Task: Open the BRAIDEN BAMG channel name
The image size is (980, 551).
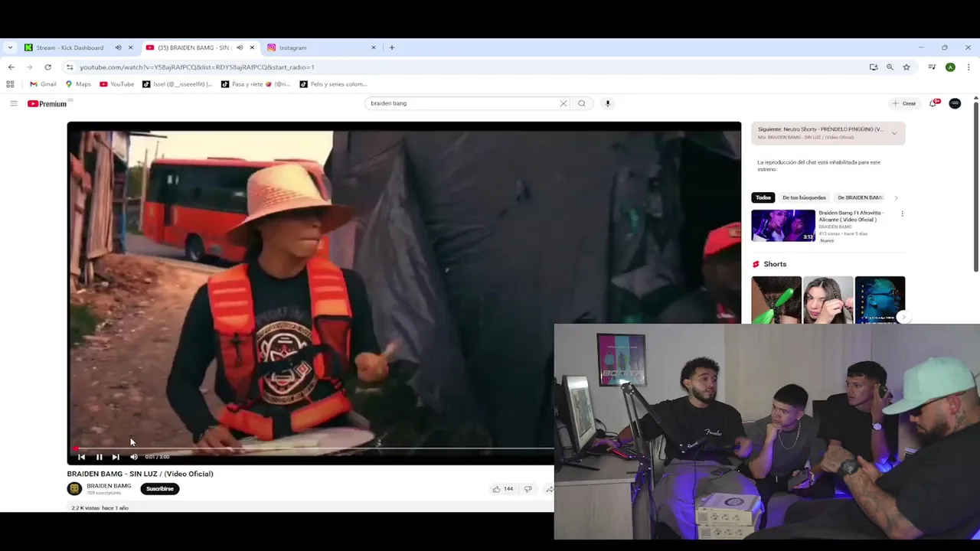Action: click(x=109, y=486)
